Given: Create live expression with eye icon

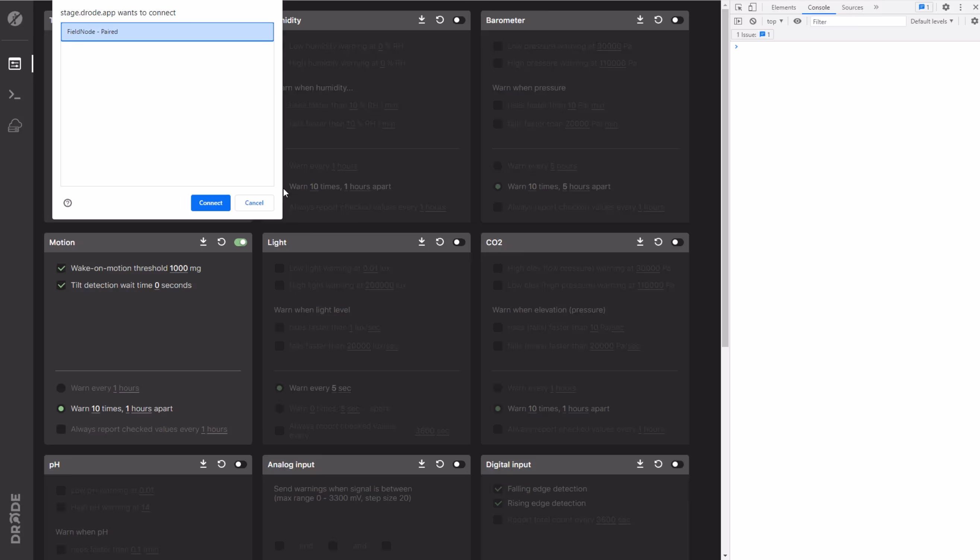Looking at the screenshot, I should [797, 22].
